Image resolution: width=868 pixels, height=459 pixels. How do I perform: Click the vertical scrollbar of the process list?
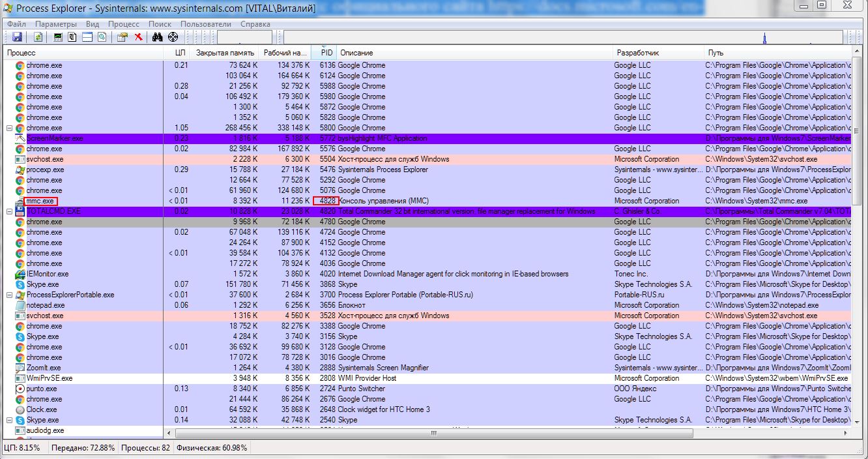(x=856, y=237)
